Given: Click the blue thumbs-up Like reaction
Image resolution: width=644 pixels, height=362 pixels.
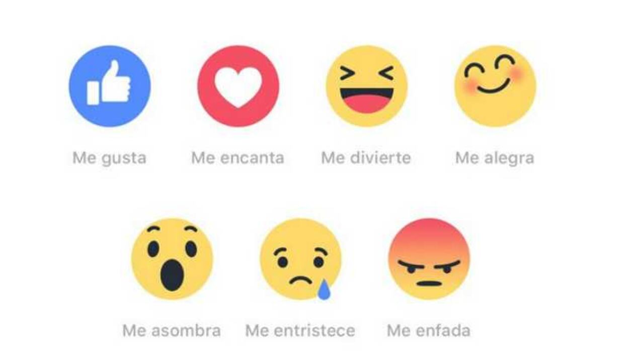Looking at the screenshot, I should pos(110,86).
